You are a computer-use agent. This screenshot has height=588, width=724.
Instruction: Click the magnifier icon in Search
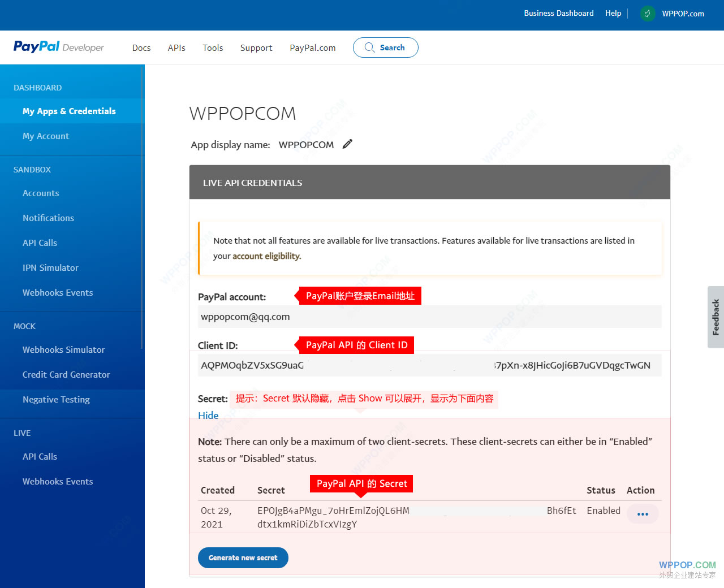(369, 47)
